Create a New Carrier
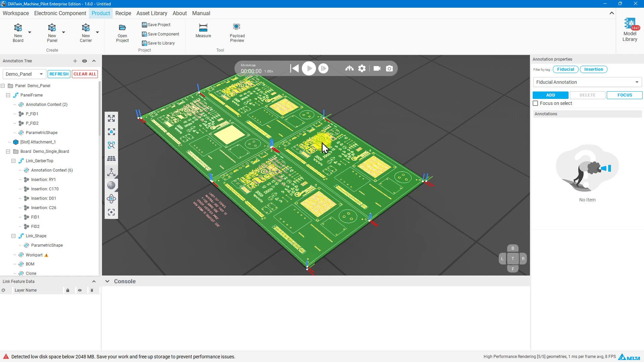 click(86, 33)
